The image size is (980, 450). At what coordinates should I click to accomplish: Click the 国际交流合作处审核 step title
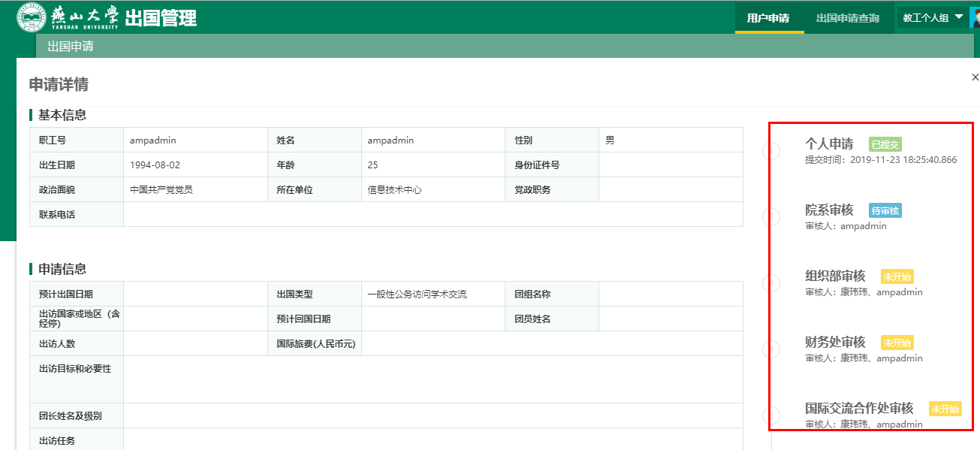pos(859,408)
